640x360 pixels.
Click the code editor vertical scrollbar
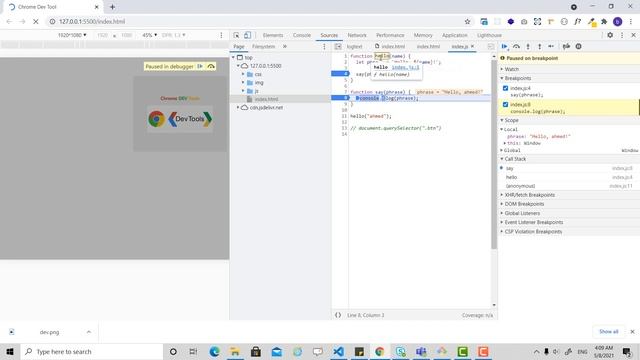click(x=494, y=155)
